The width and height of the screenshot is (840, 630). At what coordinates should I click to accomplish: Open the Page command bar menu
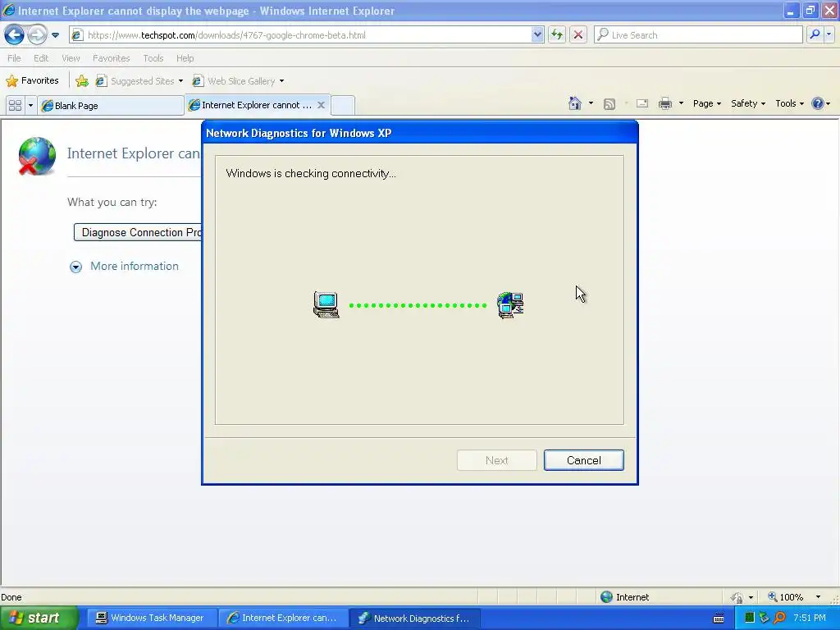pos(707,103)
